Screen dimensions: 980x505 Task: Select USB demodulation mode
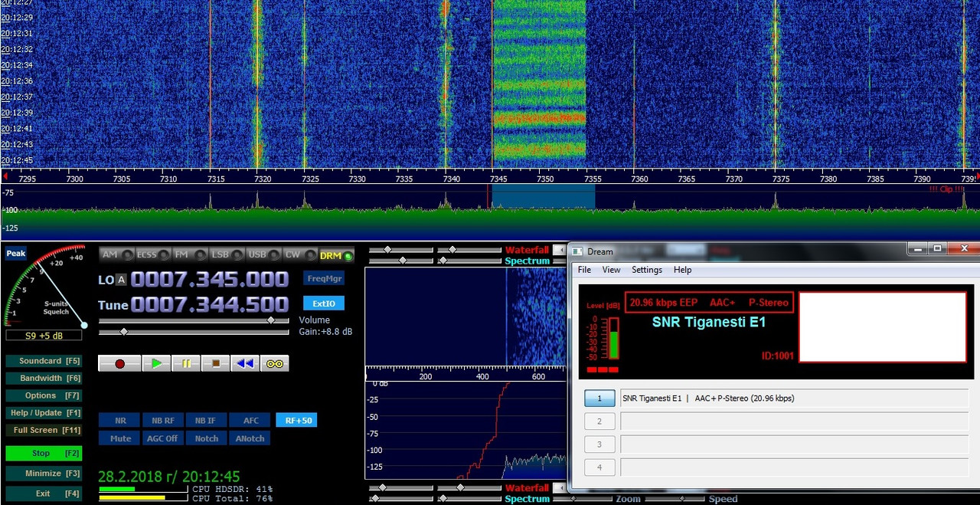pyautogui.click(x=263, y=255)
